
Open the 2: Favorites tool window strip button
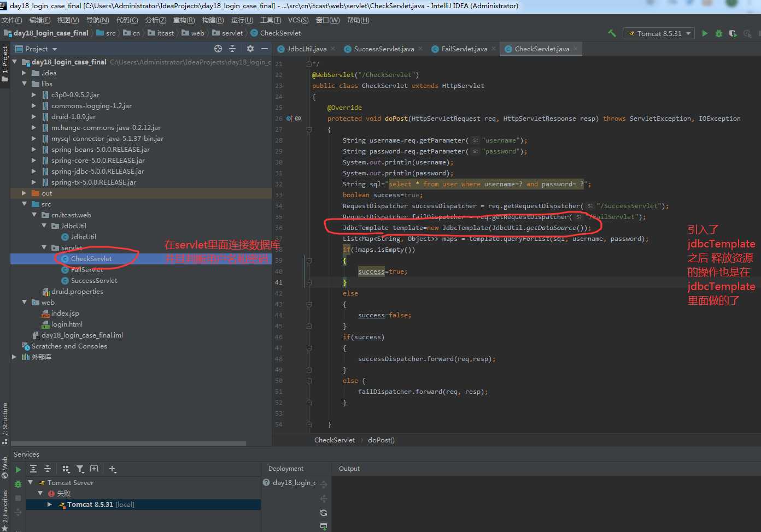coord(5,510)
